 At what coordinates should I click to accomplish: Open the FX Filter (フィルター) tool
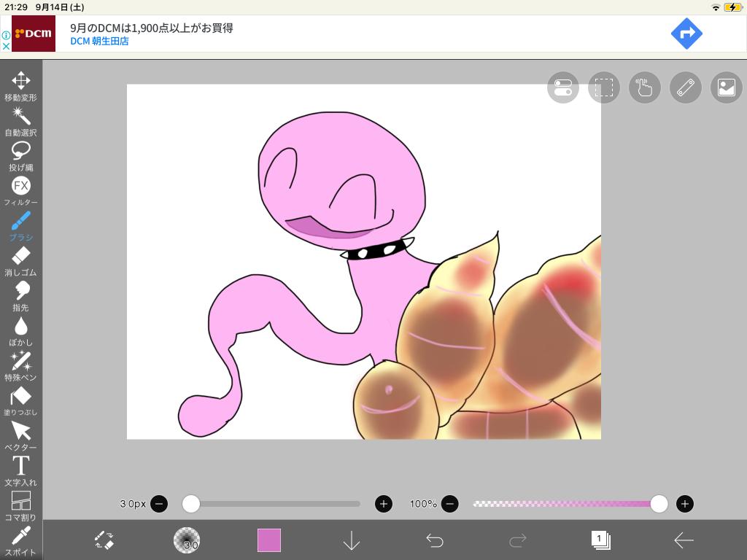(x=20, y=186)
